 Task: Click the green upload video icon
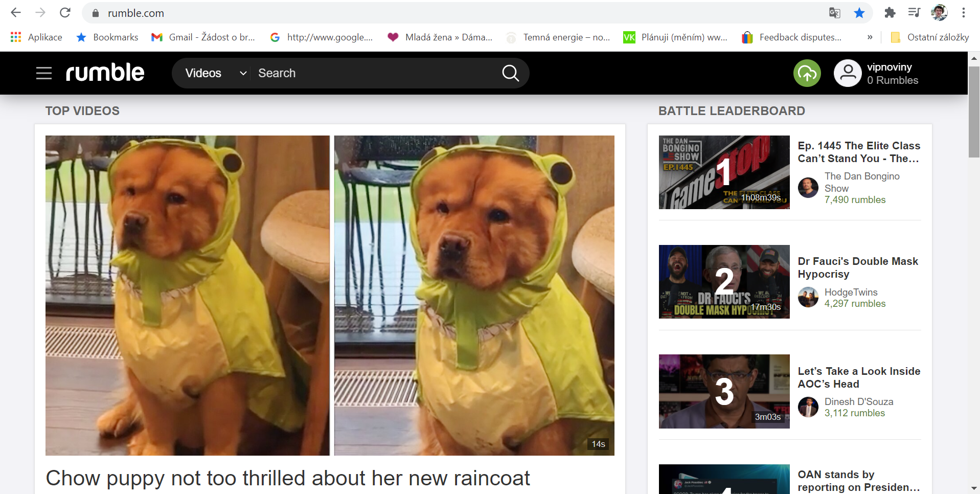(807, 73)
